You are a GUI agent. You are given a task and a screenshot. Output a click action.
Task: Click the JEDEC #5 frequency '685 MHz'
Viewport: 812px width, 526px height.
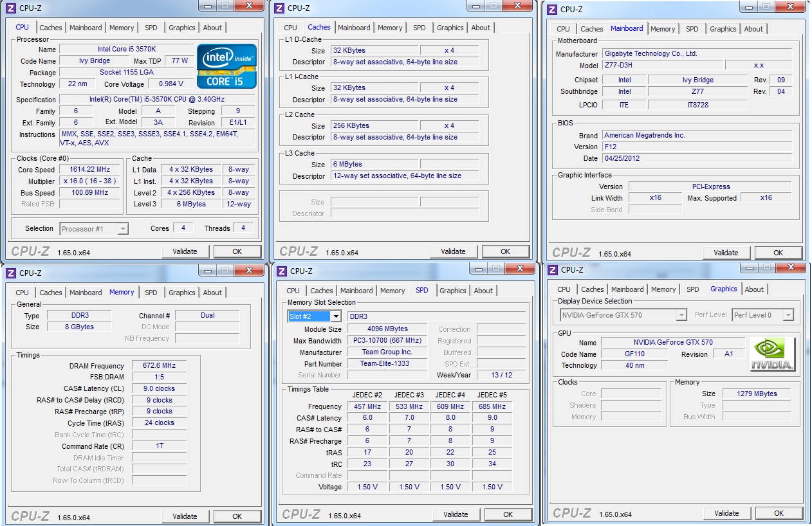492,406
